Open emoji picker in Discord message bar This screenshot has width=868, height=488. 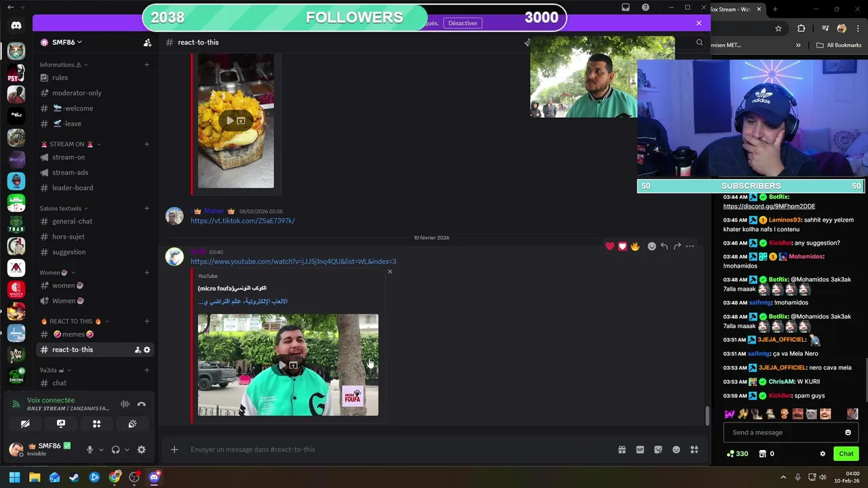click(x=676, y=449)
